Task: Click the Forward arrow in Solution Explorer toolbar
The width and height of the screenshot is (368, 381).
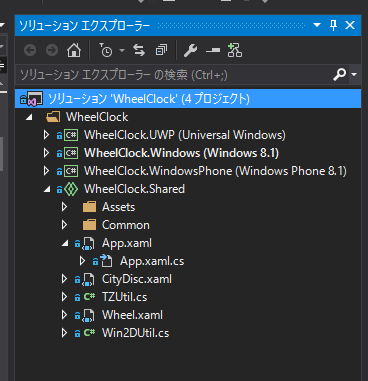Action: point(52,51)
